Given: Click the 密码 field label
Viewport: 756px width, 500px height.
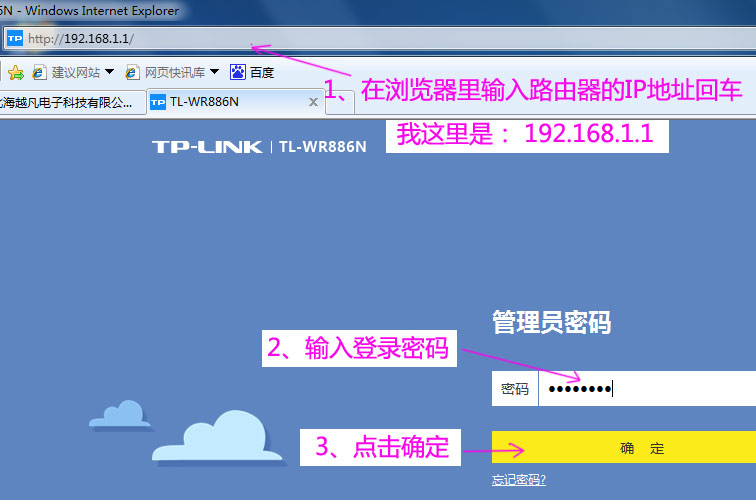Looking at the screenshot, I should (x=515, y=389).
